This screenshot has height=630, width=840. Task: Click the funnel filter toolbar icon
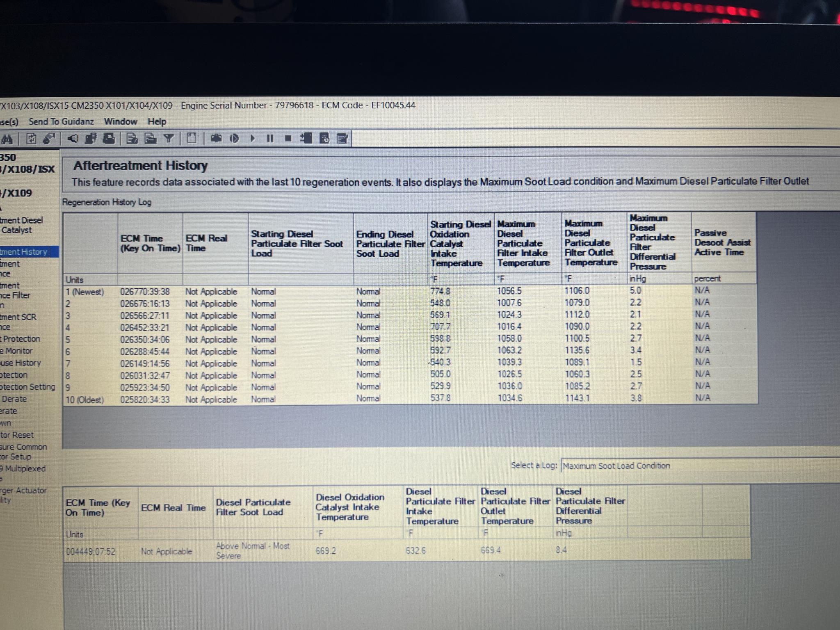coord(169,139)
